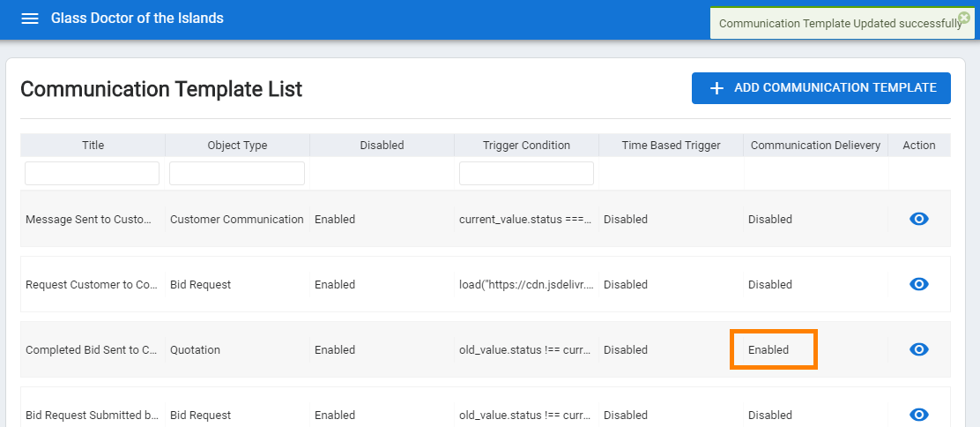Click Enabled delivery cell in Completed Bid row

point(768,349)
